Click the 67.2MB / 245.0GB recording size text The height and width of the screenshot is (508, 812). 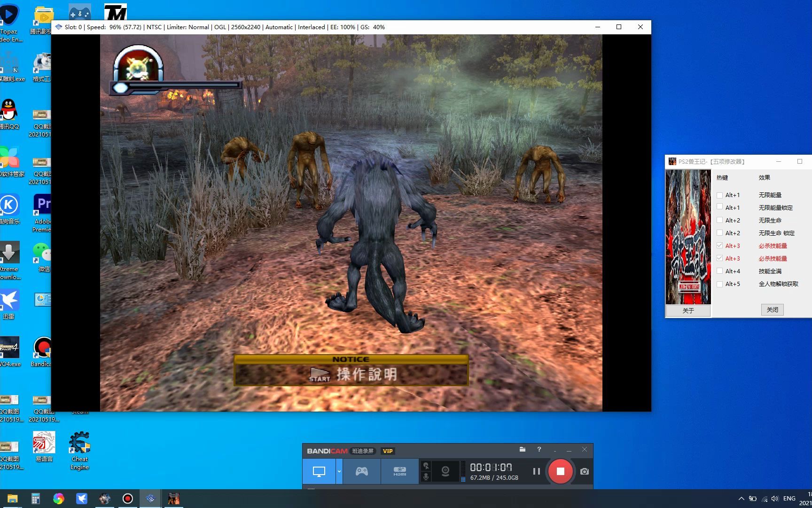pyautogui.click(x=494, y=478)
